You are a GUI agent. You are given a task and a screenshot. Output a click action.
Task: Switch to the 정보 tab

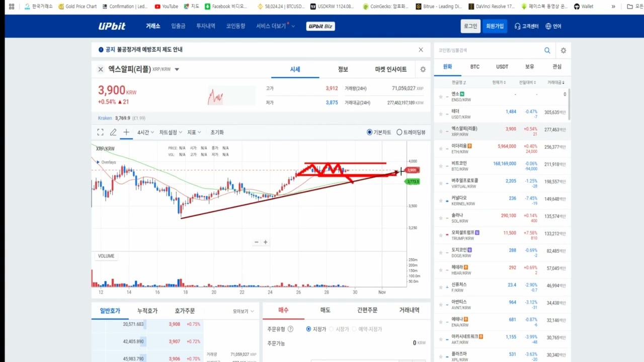[x=343, y=69]
